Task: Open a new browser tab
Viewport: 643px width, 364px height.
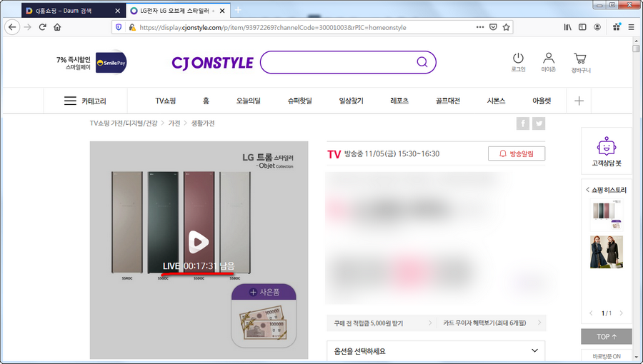Action: click(238, 10)
